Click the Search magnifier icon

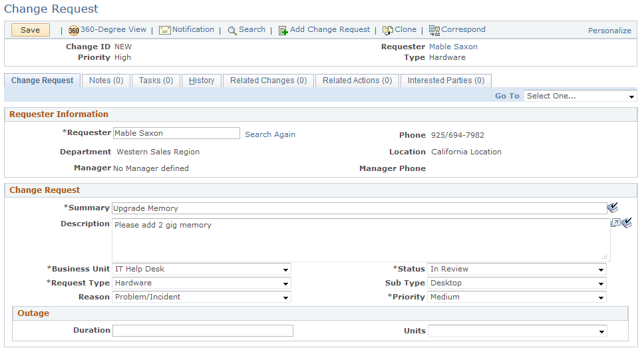pyautogui.click(x=232, y=31)
